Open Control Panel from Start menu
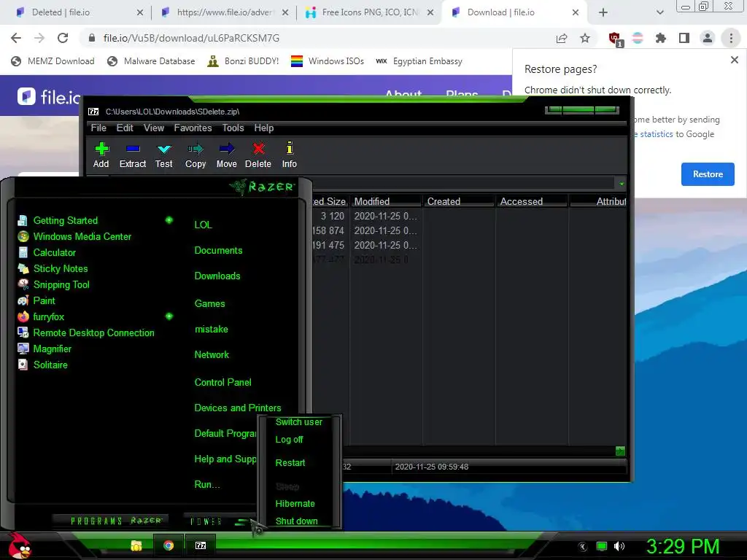The height and width of the screenshot is (560, 747). click(223, 382)
